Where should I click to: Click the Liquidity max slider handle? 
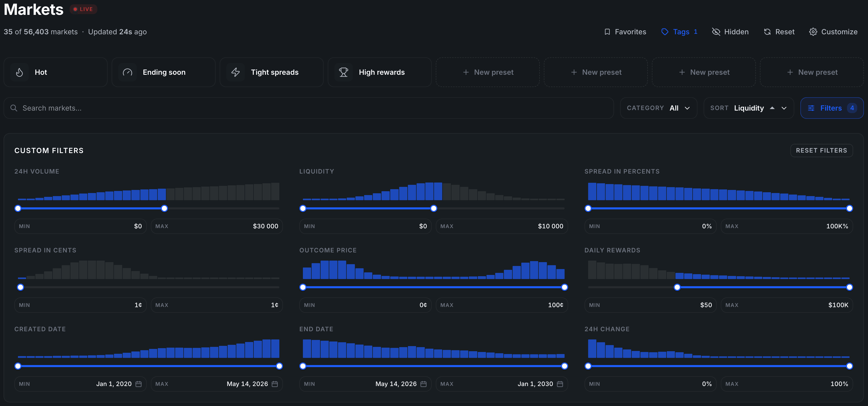click(434, 208)
